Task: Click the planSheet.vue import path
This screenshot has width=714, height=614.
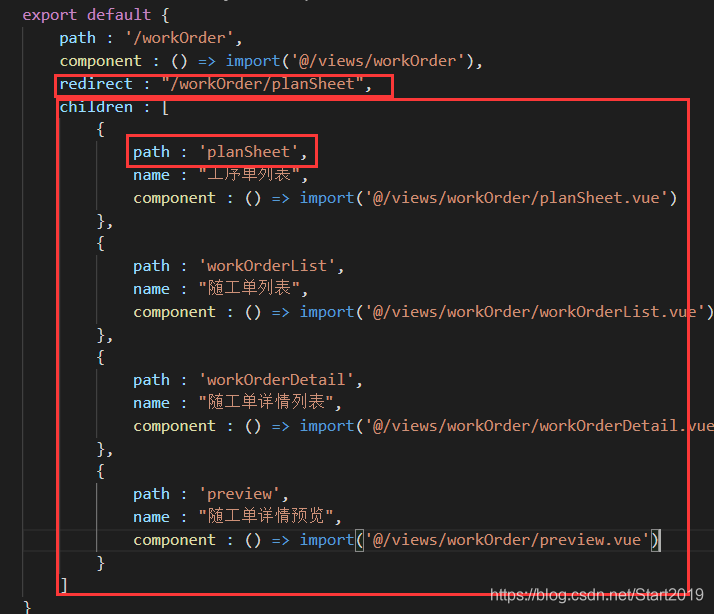Action: pyautogui.click(x=516, y=198)
